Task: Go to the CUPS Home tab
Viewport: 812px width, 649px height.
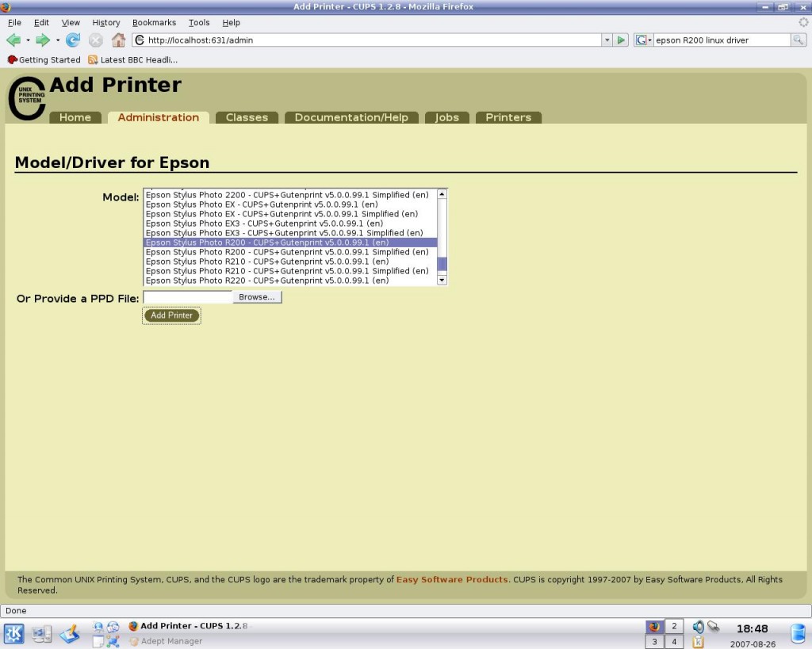Action: click(75, 117)
